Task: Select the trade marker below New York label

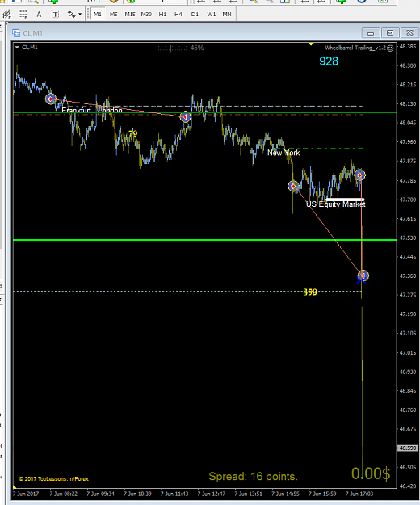Action: (293, 186)
